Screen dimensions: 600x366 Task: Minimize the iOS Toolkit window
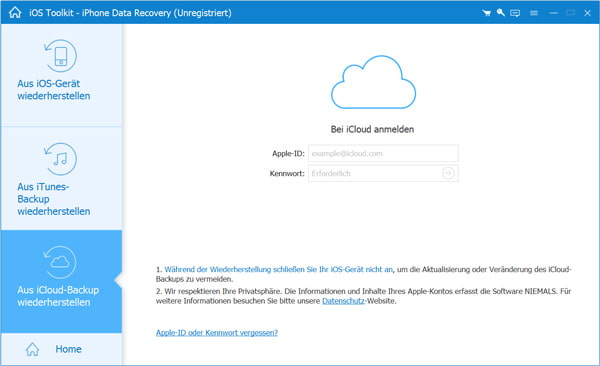point(553,13)
